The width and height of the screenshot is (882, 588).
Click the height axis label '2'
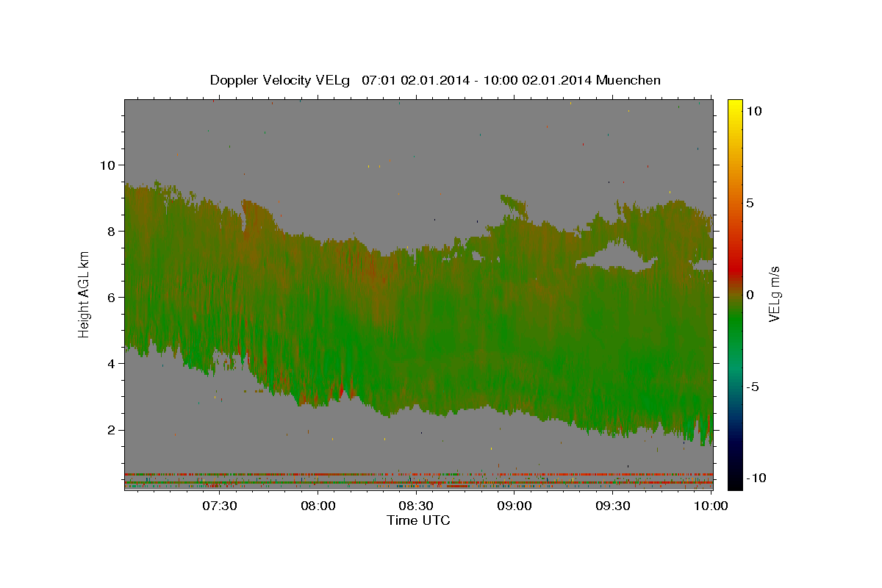pos(111,430)
